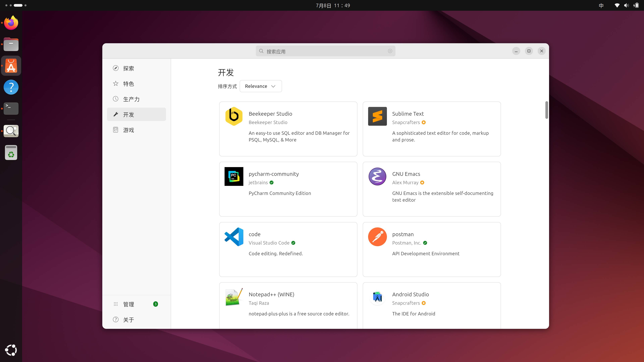Open the postman app title
This screenshot has width=644, height=362.
pos(403,234)
